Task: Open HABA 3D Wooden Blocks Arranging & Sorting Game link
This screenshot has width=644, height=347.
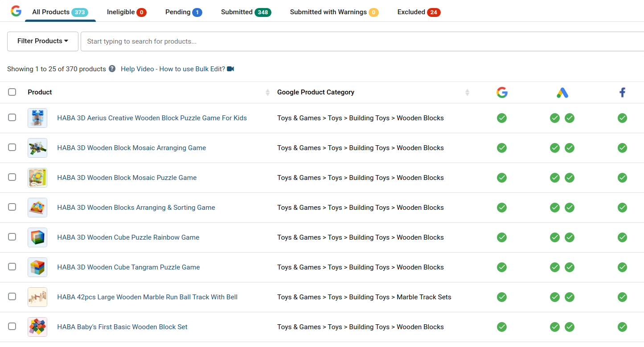Action: click(x=136, y=208)
